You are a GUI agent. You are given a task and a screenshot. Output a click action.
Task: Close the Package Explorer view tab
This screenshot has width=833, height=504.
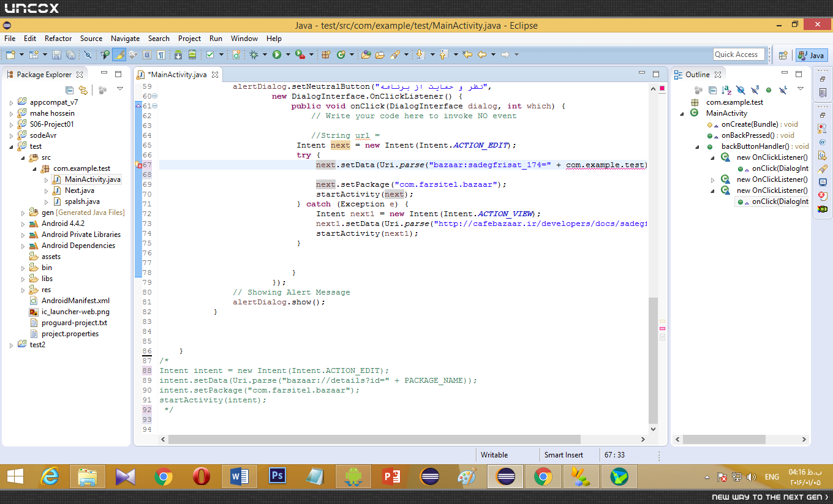coord(78,75)
